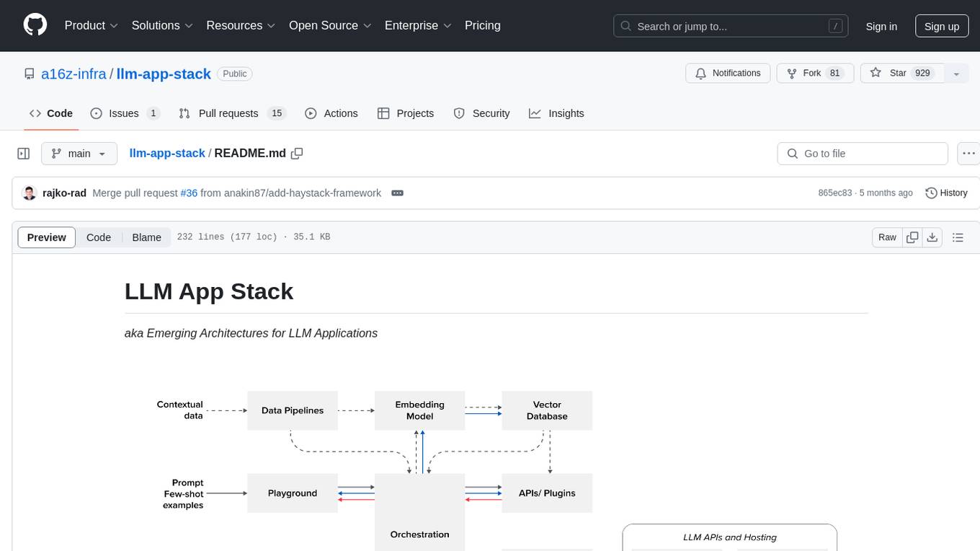Copy the README.md file path
The height and width of the screenshot is (551, 980).
coord(297,154)
